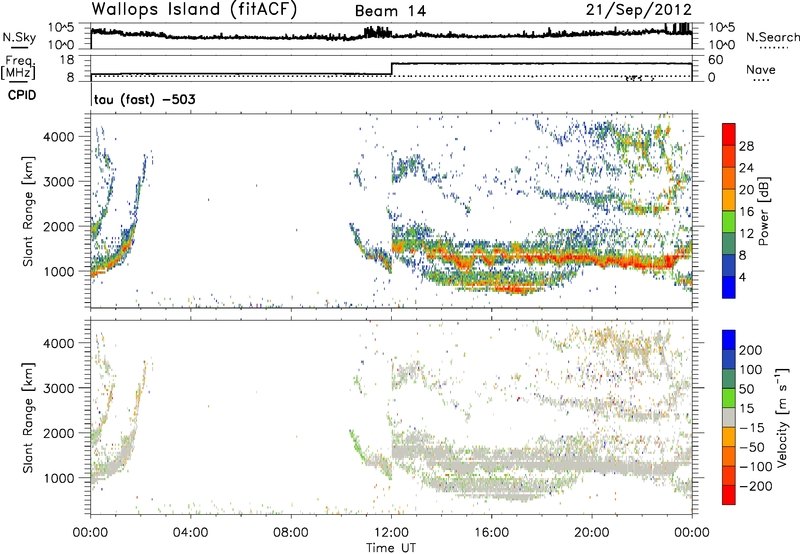Click the "-15" label on Velocity colorbar
Viewport: 800px width, 554px height.
coord(751,428)
